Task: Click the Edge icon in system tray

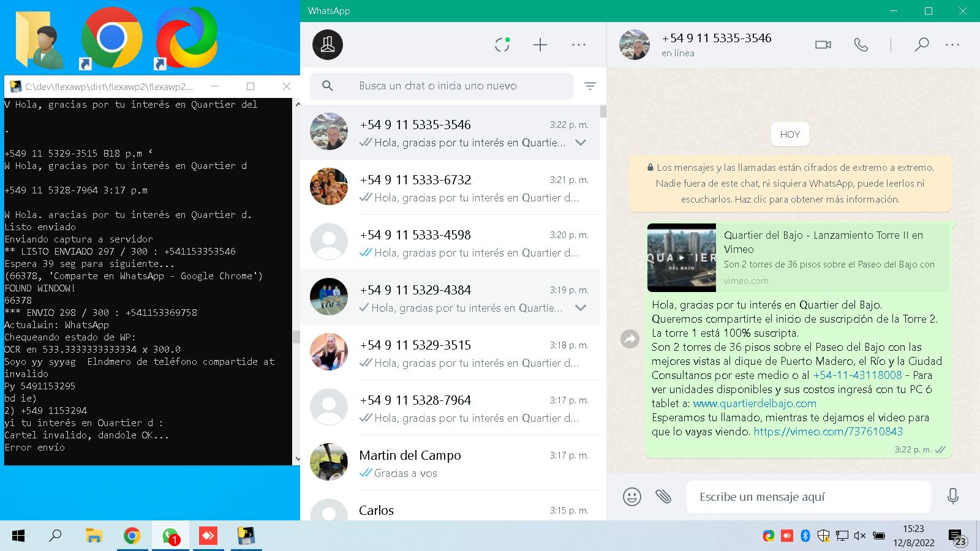Action: pos(768,536)
